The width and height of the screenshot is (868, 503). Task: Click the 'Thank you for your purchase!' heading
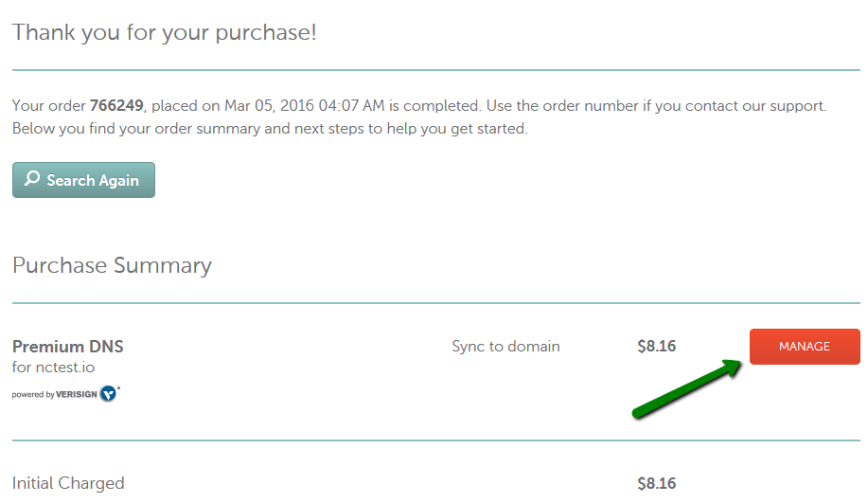click(165, 33)
